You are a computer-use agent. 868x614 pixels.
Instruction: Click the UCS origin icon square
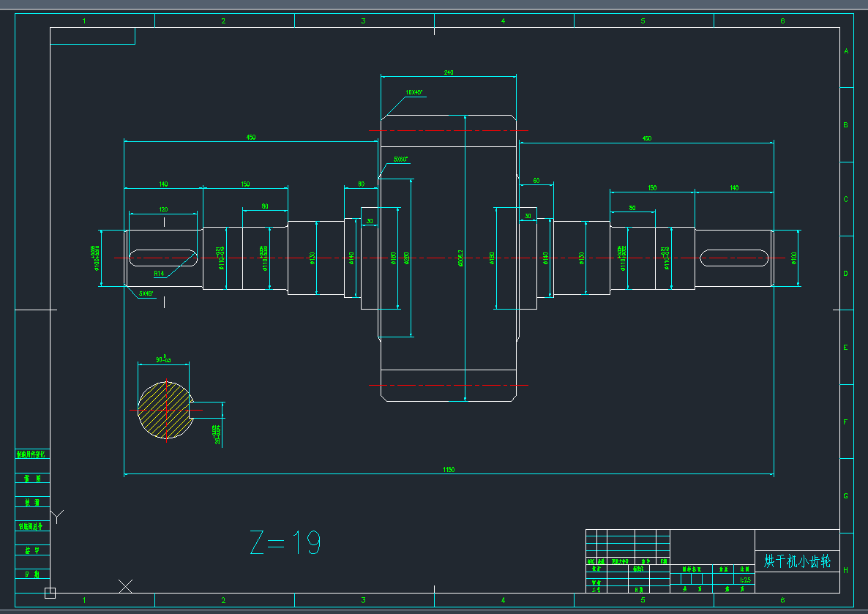coord(50,593)
